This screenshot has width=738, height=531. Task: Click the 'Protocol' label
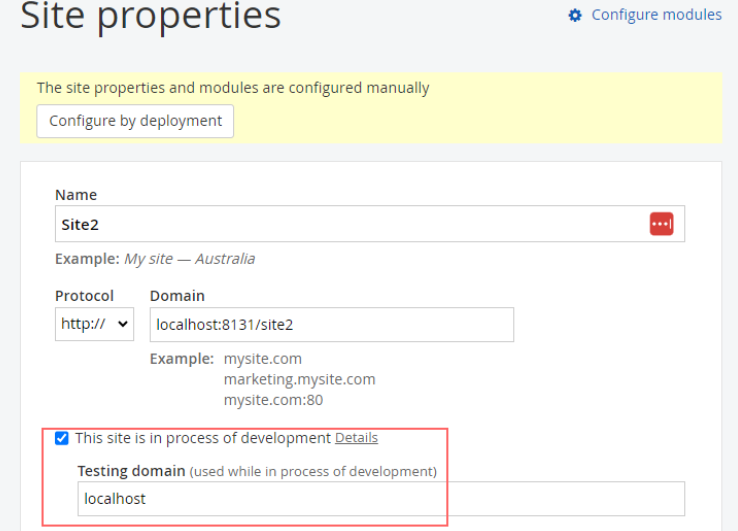84,296
